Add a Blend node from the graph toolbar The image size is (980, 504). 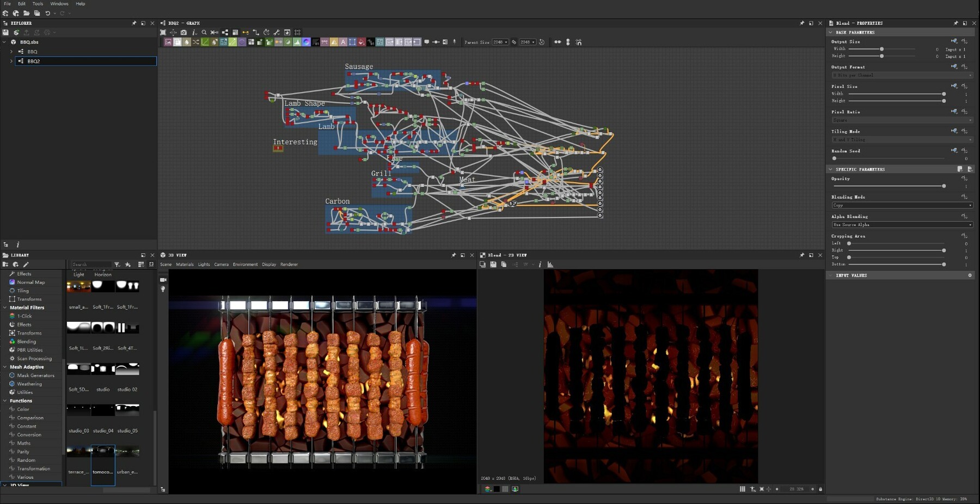click(177, 42)
